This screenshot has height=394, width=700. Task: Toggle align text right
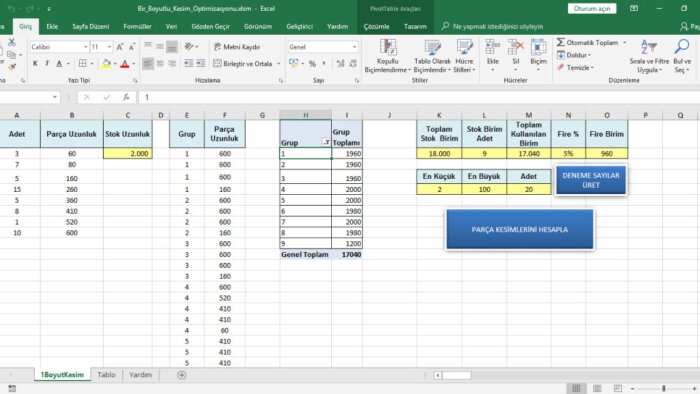172,64
